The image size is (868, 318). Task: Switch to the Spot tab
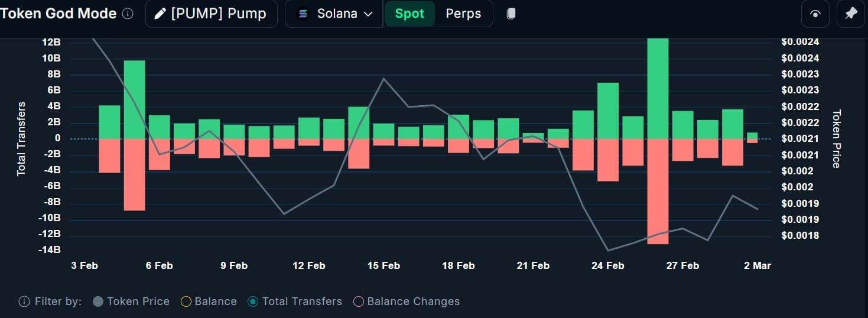coord(409,14)
